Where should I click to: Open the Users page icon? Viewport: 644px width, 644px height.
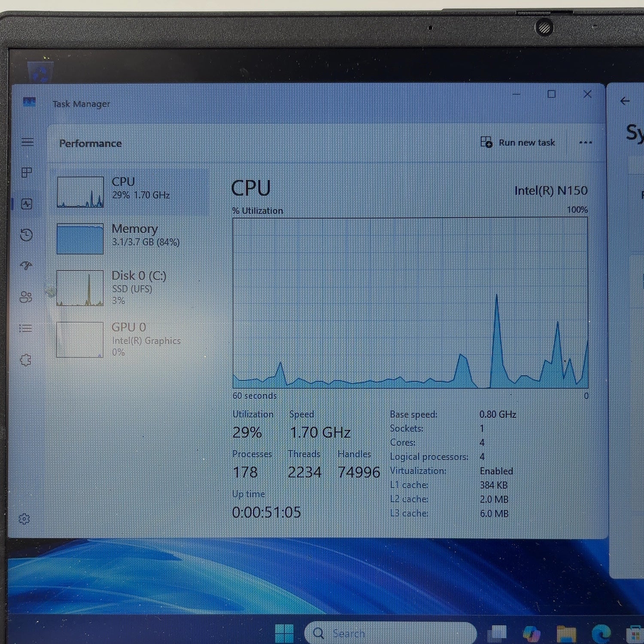click(26, 297)
